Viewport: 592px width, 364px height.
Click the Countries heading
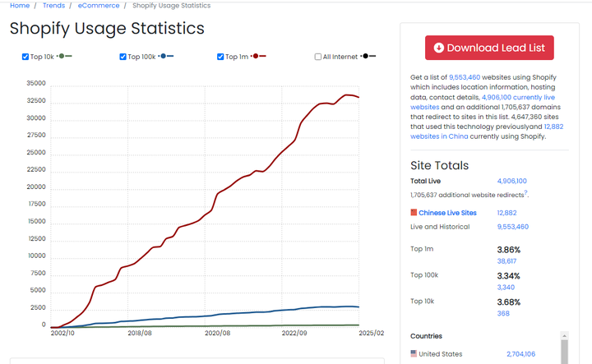coord(426,336)
